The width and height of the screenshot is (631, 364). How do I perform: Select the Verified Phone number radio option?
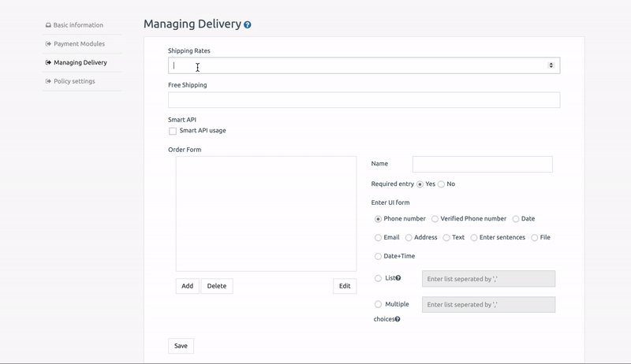pyautogui.click(x=435, y=219)
